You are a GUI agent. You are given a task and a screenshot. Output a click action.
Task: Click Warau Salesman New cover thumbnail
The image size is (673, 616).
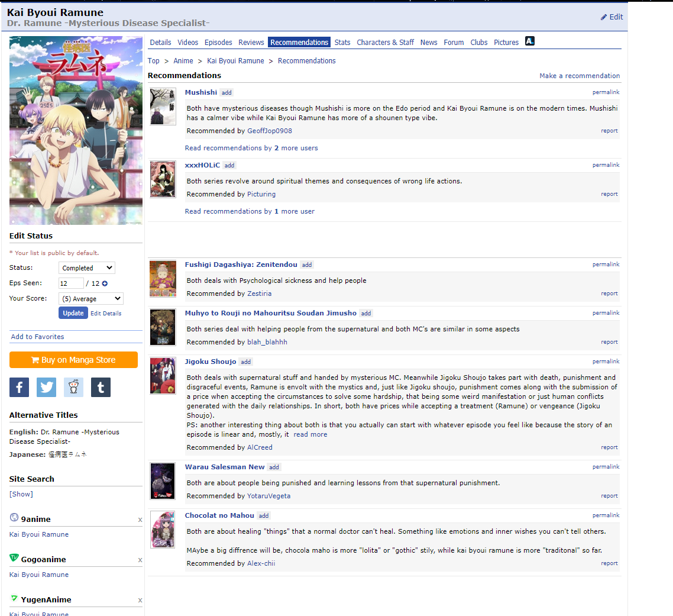tap(163, 481)
